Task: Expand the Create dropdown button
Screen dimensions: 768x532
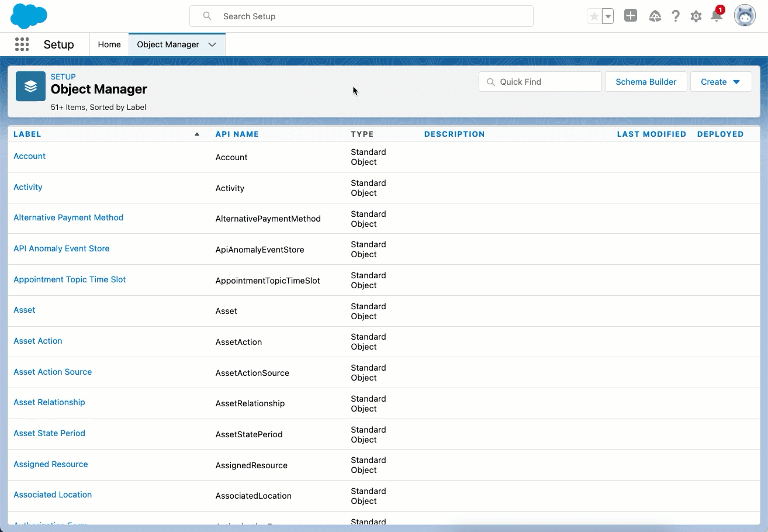Action: pos(721,82)
